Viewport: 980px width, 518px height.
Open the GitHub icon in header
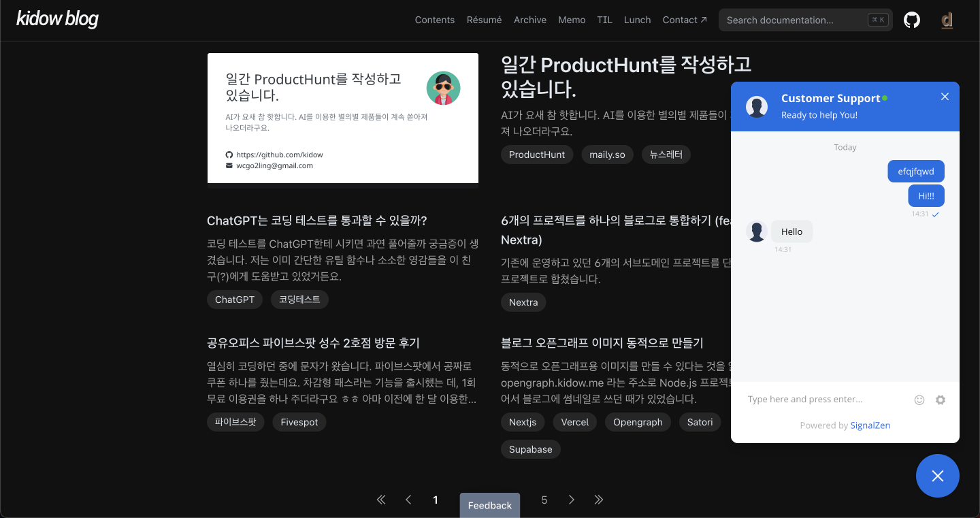click(x=912, y=20)
